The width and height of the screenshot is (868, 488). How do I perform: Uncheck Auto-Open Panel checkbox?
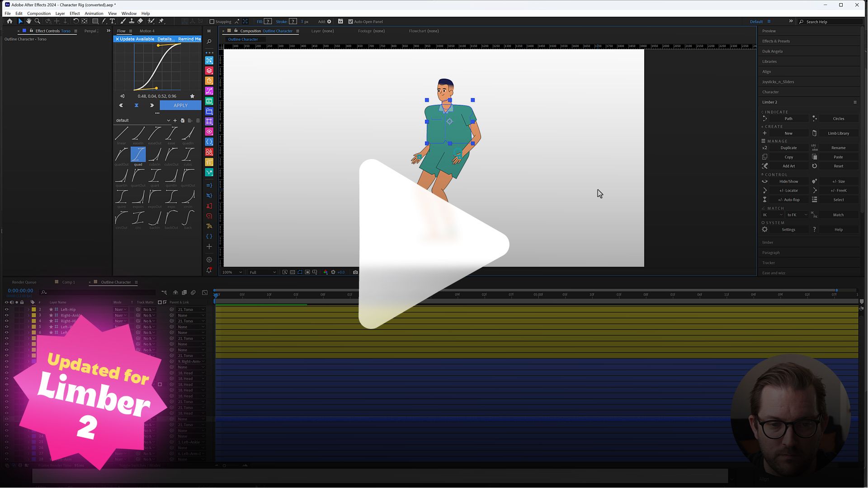350,22
